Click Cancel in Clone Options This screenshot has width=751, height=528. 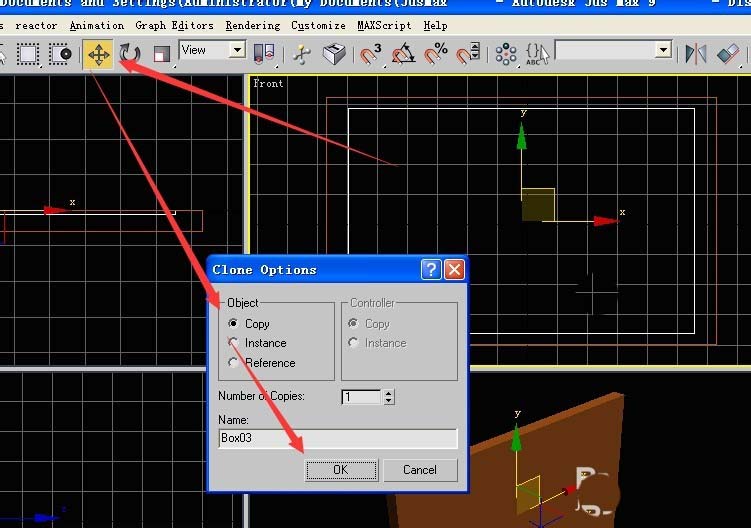pos(420,470)
